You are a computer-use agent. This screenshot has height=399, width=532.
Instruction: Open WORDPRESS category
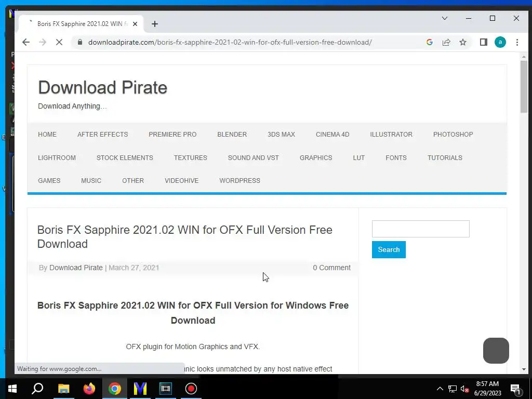pos(240,180)
